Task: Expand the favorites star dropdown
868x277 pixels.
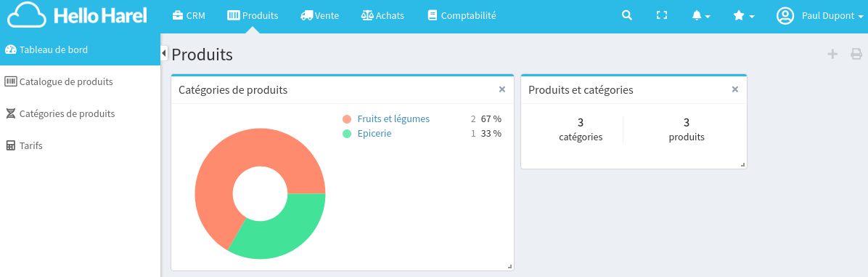Action: pyautogui.click(x=744, y=16)
